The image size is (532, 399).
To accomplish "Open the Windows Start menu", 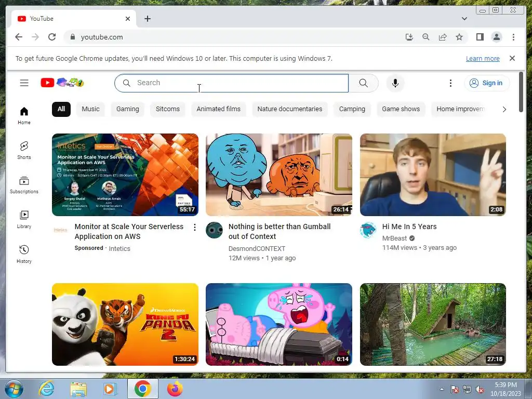I will click(x=14, y=389).
